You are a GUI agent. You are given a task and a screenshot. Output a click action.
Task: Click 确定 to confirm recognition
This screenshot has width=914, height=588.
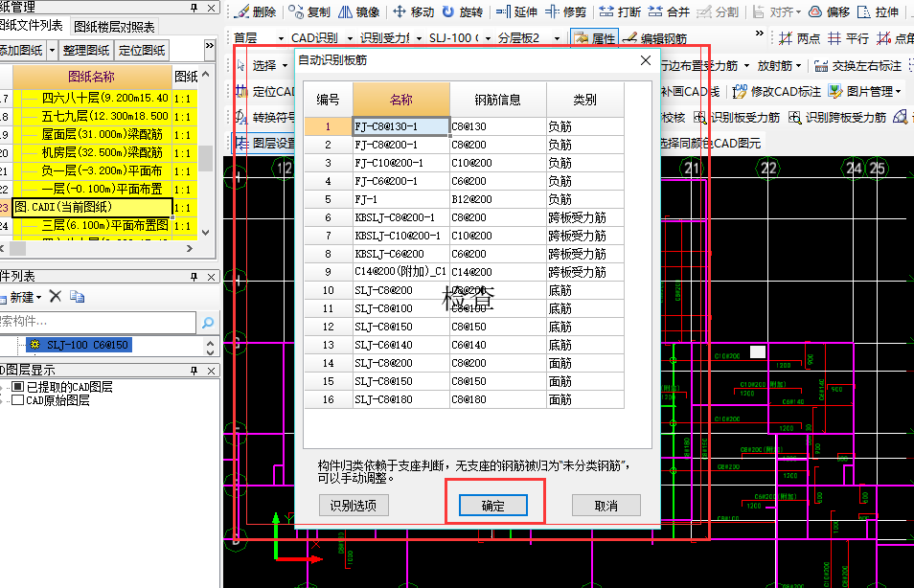[x=493, y=506]
